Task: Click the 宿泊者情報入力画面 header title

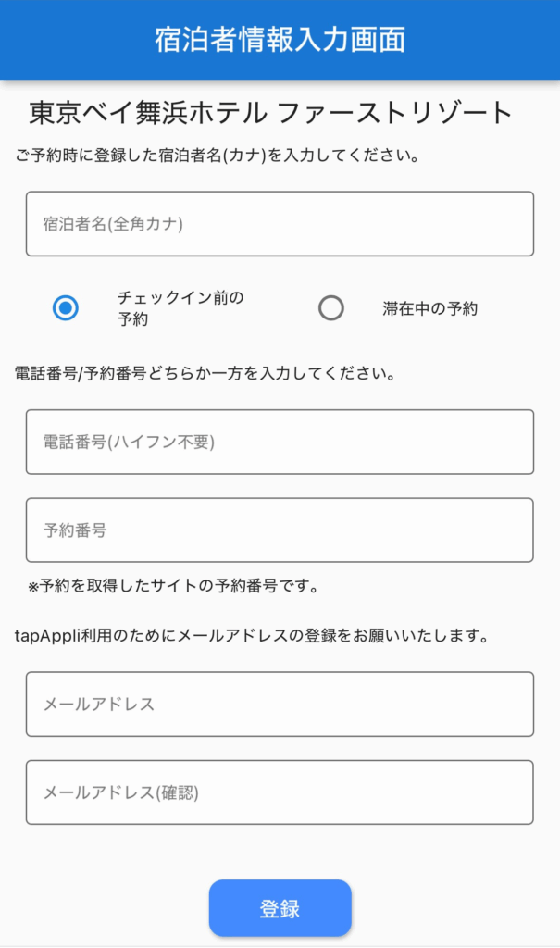Action: 280,40
